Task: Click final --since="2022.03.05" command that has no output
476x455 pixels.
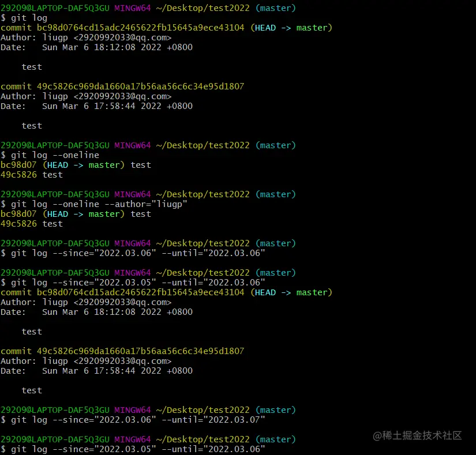Action: [x=133, y=450]
